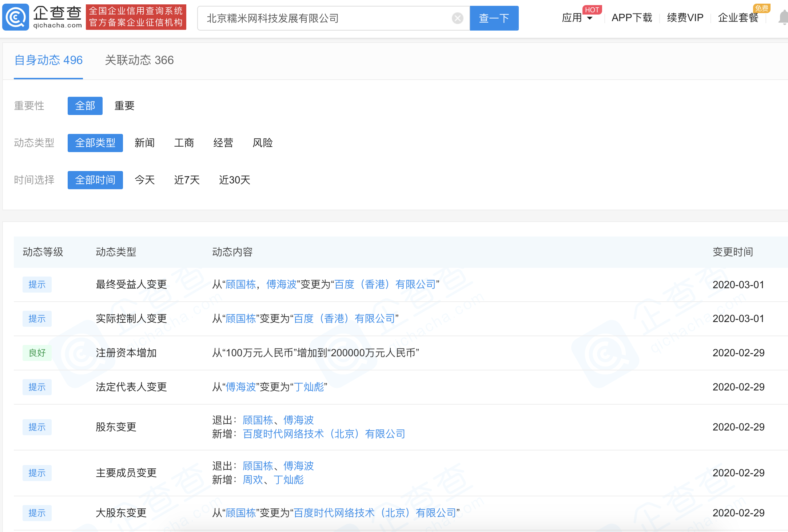Select the 重要 importance filter
The height and width of the screenshot is (532, 788).
(124, 106)
